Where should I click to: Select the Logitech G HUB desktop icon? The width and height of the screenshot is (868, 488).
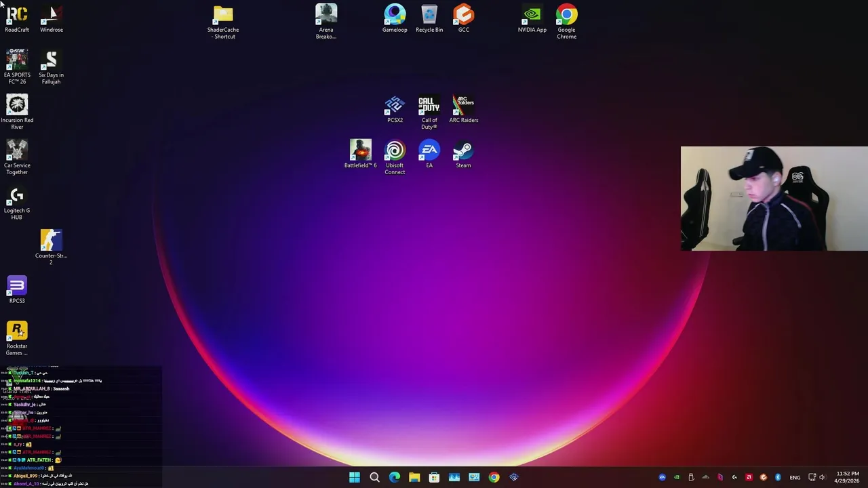coord(17,203)
